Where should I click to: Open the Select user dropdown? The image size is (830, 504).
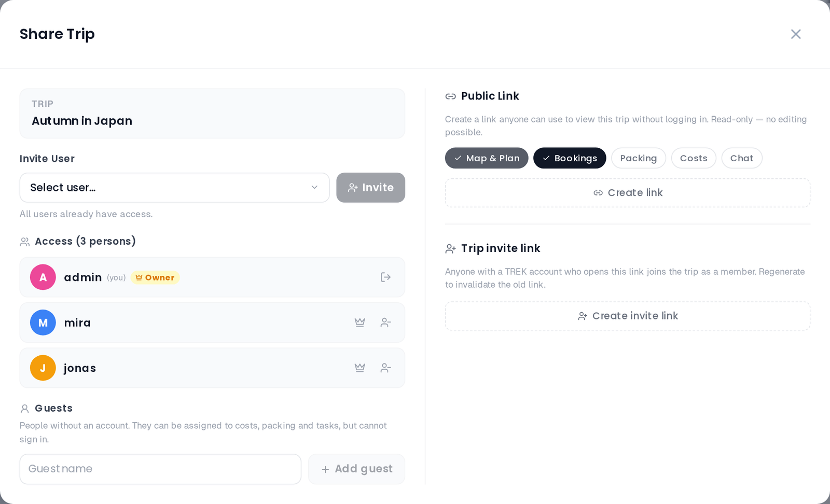coord(174,188)
